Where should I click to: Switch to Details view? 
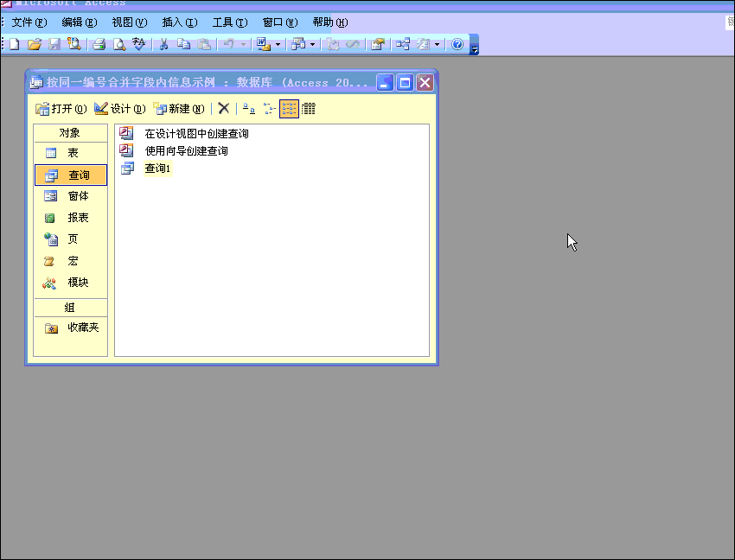(309, 109)
